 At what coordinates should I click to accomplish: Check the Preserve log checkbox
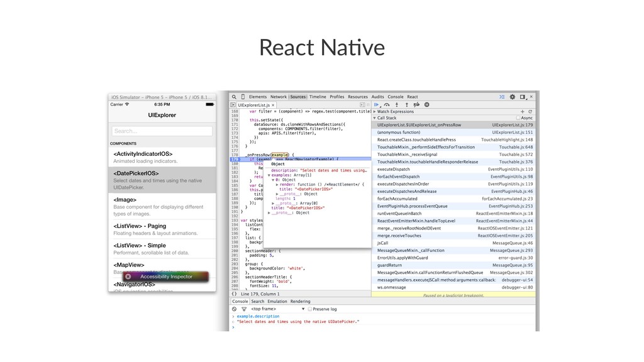309,309
